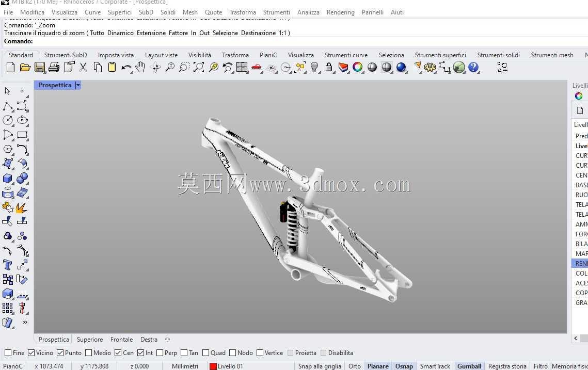The height and width of the screenshot is (370, 588).
Task: Save the model with floppy icon
Action: pos(40,68)
